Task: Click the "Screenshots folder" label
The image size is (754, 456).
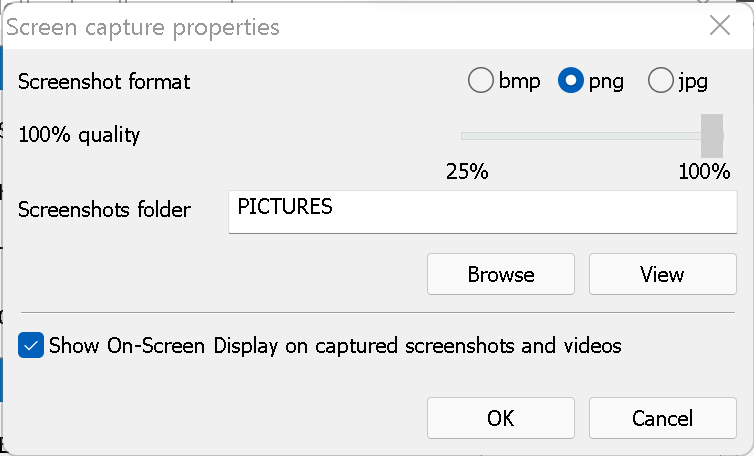Action: tap(104, 210)
